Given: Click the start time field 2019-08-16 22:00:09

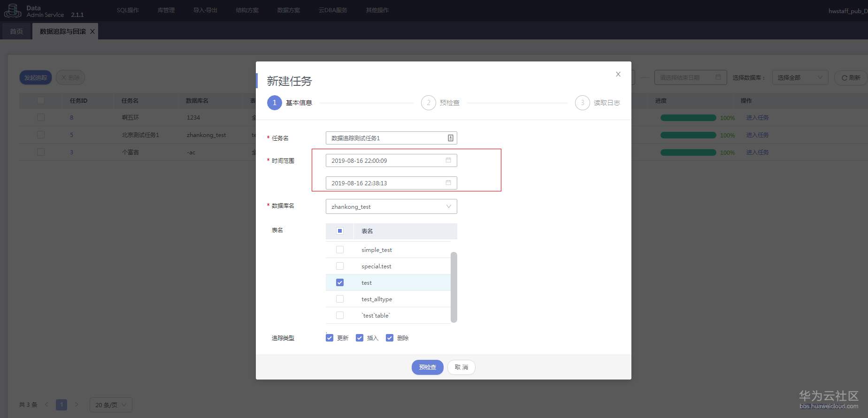Looking at the screenshot, I should tap(392, 160).
